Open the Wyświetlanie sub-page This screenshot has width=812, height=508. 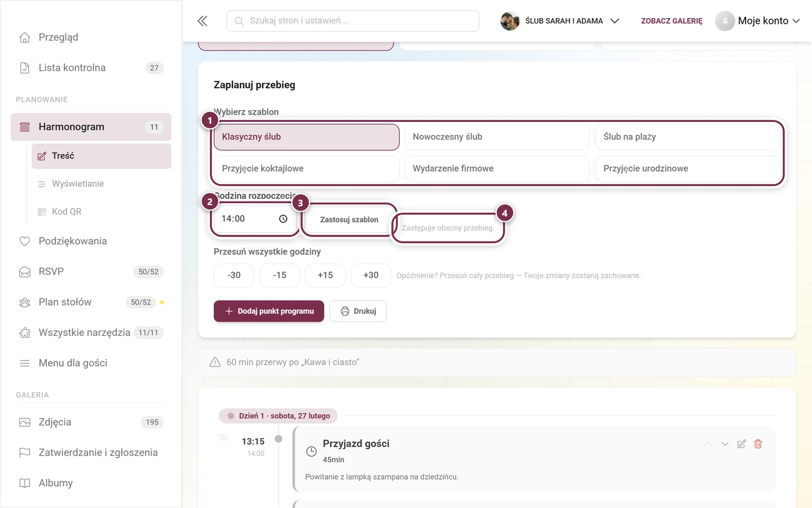point(101,184)
